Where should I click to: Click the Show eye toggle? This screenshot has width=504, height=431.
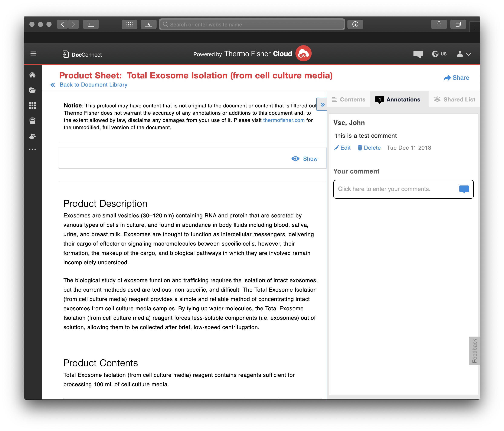coord(305,159)
